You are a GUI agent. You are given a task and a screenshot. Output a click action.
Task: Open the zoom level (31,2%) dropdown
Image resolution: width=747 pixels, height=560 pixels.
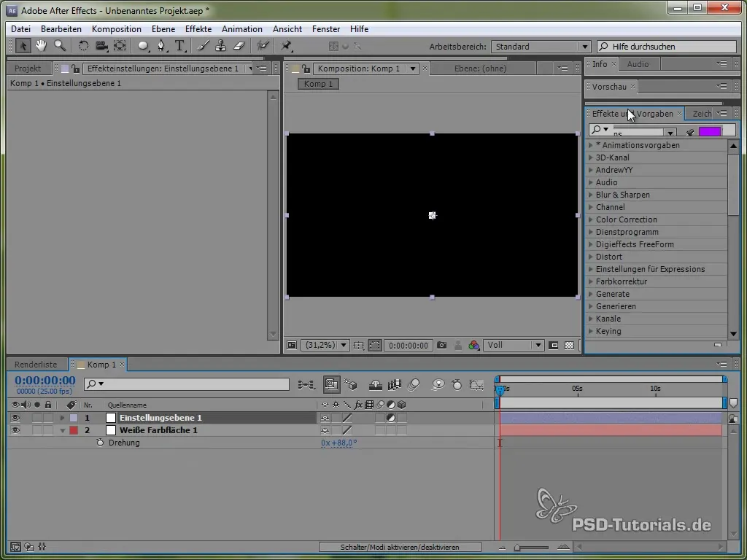[326, 345]
